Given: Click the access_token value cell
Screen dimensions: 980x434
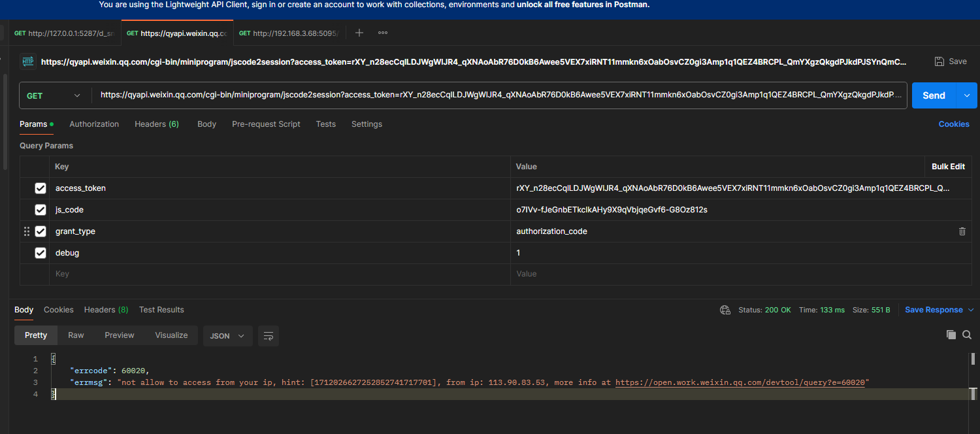Looking at the screenshot, I should click(742, 188).
